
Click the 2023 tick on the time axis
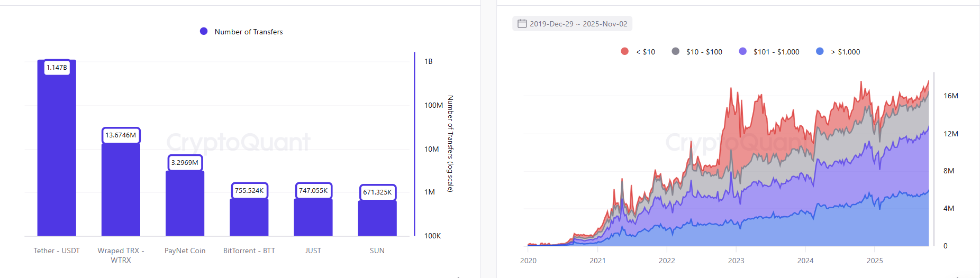pyautogui.click(x=736, y=261)
